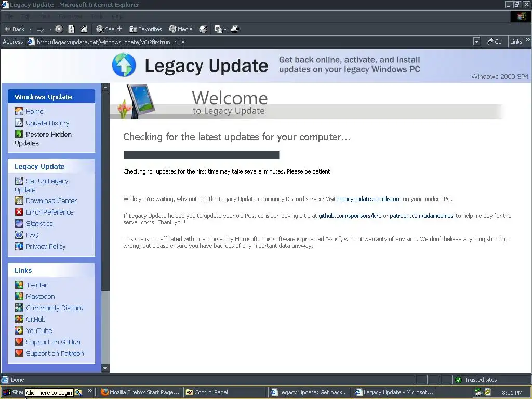Image resolution: width=532 pixels, height=399 pixels.
Task: Open the YouTube sidebar link
Action: [39, 331]
